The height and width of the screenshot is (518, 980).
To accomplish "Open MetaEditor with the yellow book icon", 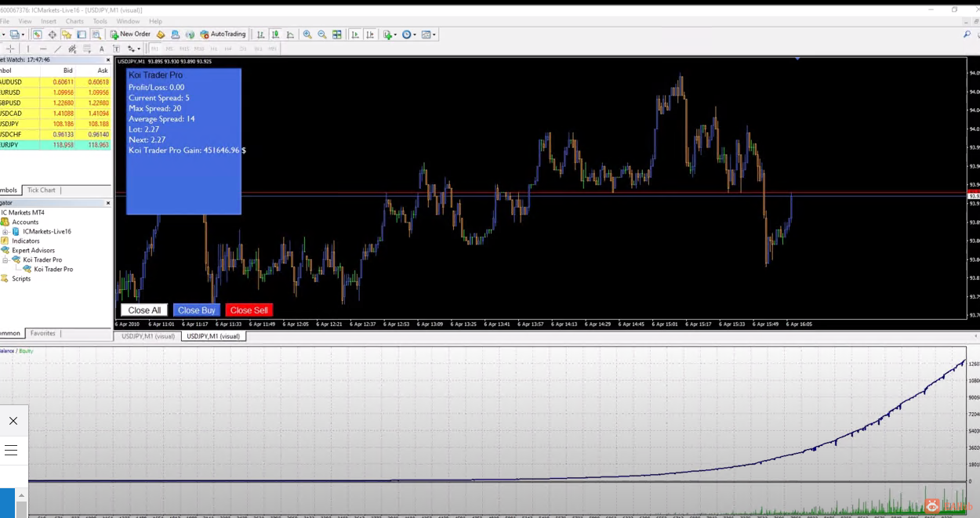I will click(160, 34).
